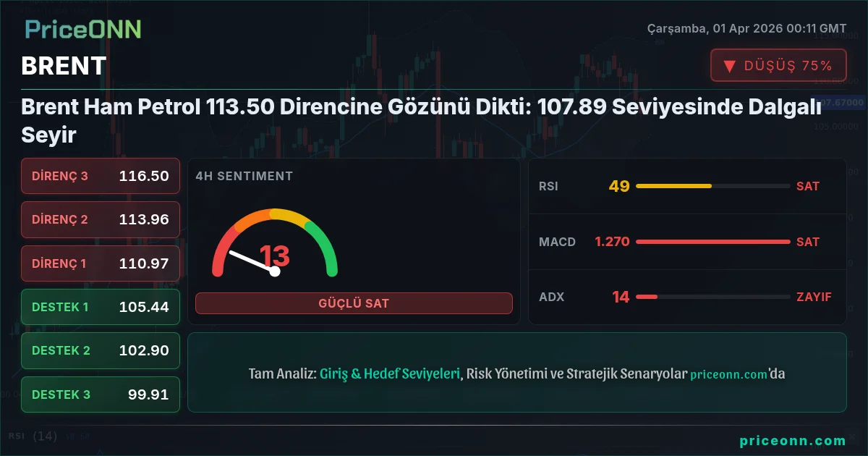Expand the DİRENÇ 1 level row
Viewport: 868px width, 456px height.
coord(100,263)
